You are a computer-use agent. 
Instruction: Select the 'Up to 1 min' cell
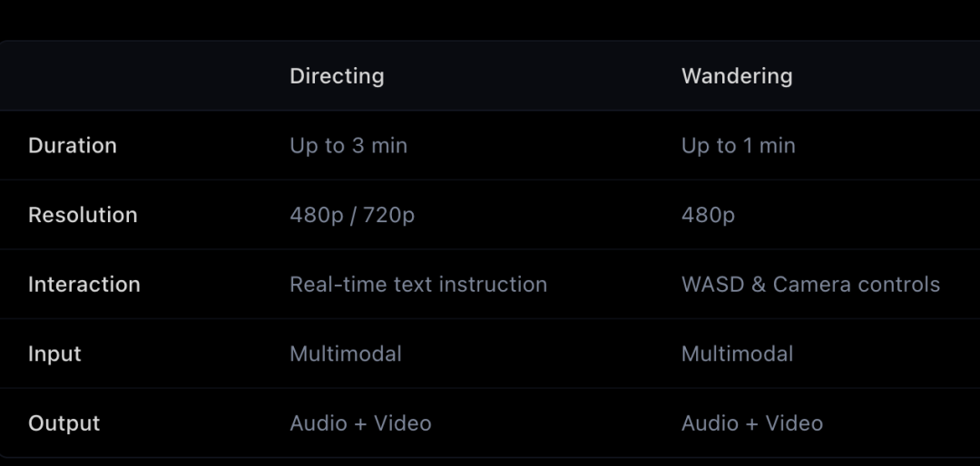coord(738,146)
